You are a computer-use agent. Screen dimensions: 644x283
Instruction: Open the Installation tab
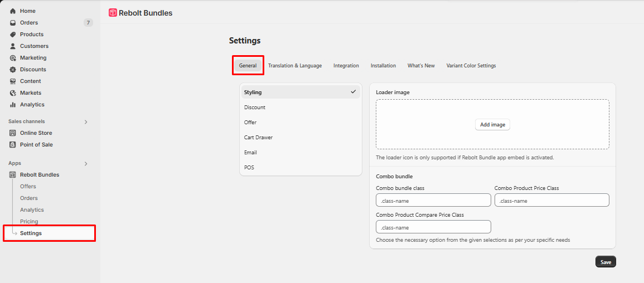coord(383,66)
